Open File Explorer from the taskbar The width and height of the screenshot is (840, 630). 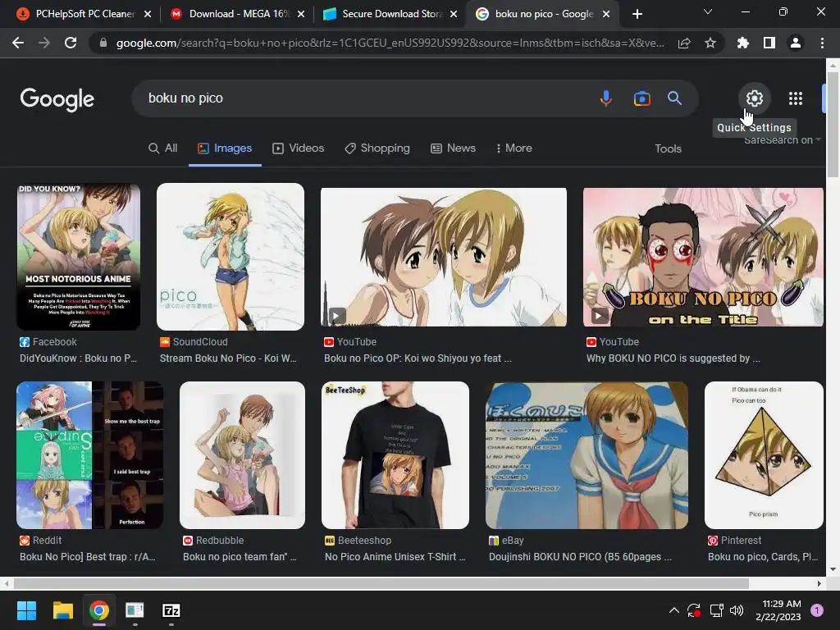pyautogui.click(x=62, y=610)
